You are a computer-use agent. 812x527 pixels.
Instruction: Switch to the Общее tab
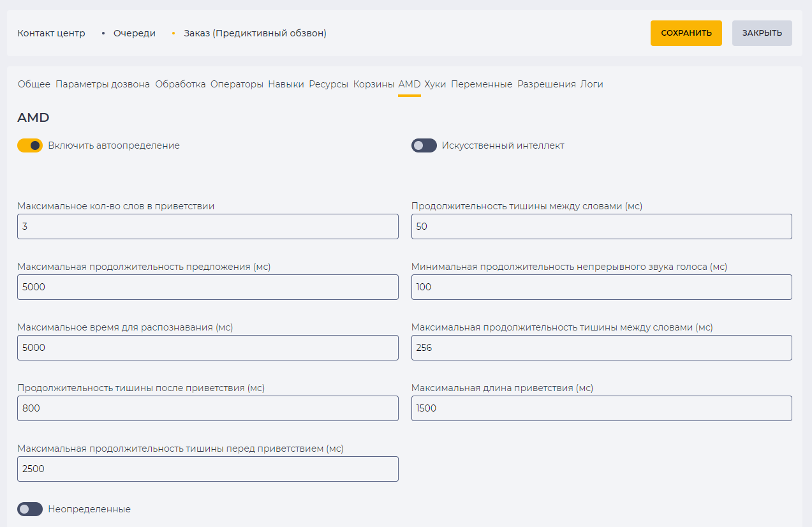[x=34, y=84]
